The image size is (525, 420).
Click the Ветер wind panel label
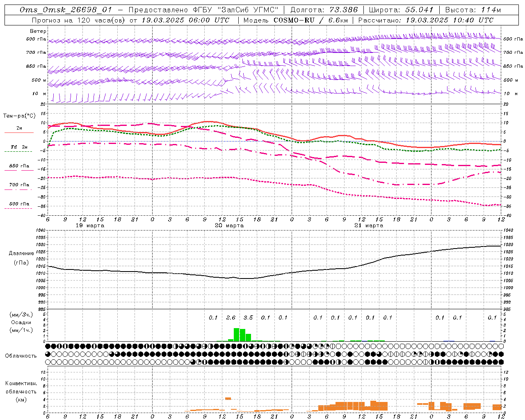38,31
